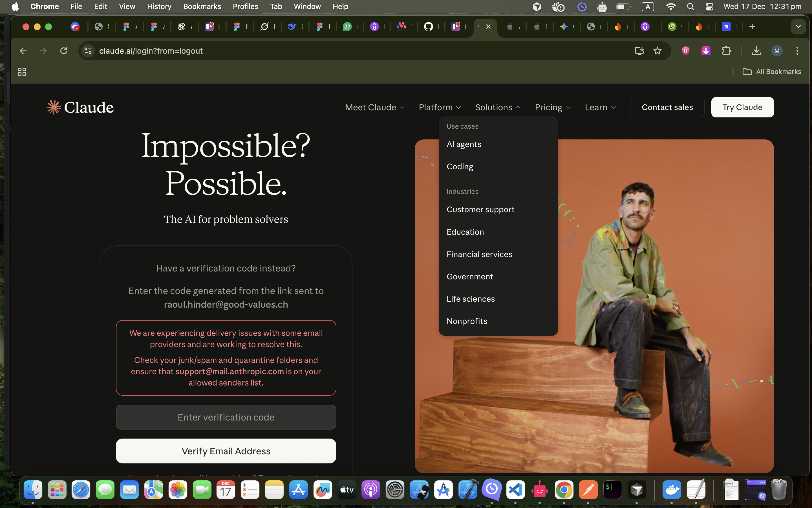Open the History menu in menu bar

click(159, 6)
